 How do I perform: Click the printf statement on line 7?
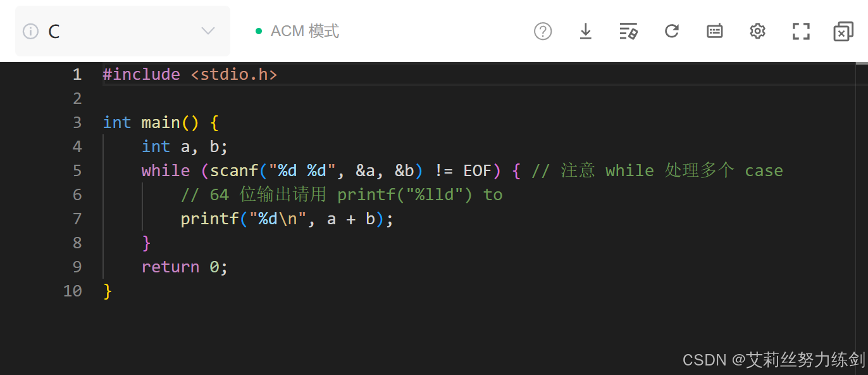click(x=287, y=219)
